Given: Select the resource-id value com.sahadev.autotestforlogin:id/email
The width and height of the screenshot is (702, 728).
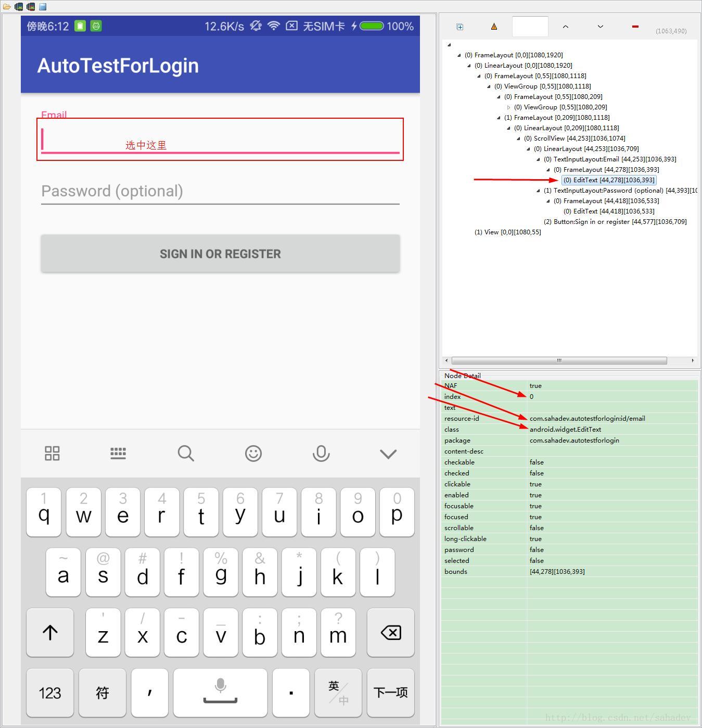Looking at the screenshot, I should coord(587,419).
